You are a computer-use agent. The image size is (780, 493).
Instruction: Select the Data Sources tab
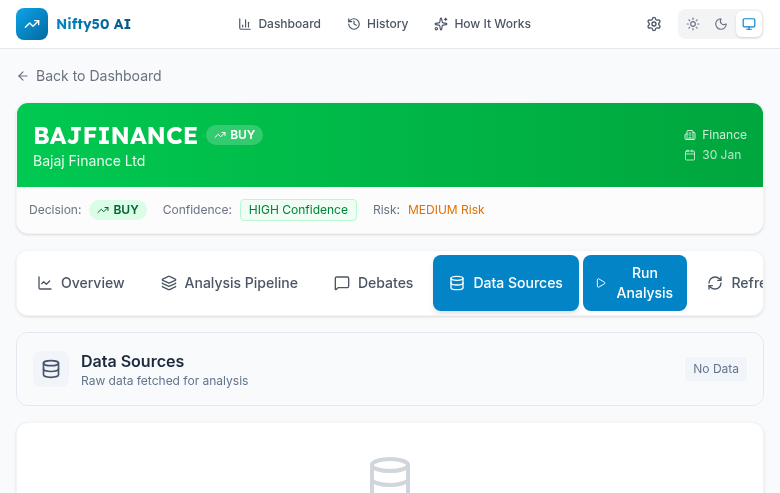click(506, 283)
